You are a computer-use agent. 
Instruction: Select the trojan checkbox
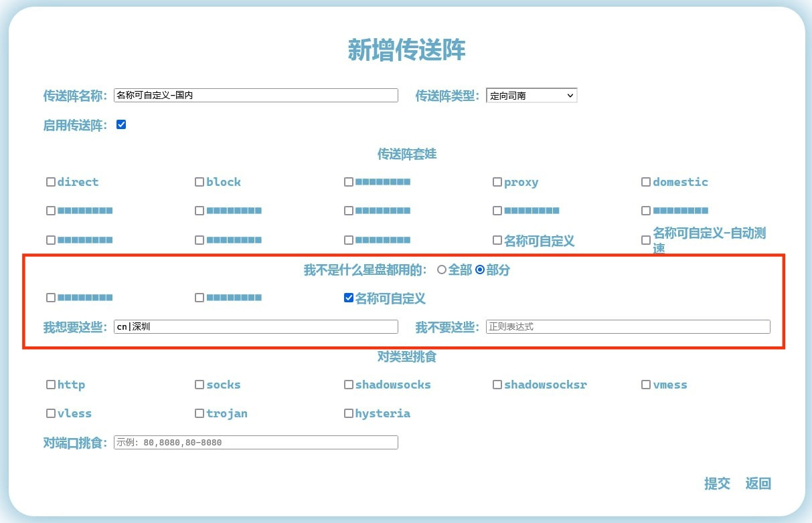199,413
